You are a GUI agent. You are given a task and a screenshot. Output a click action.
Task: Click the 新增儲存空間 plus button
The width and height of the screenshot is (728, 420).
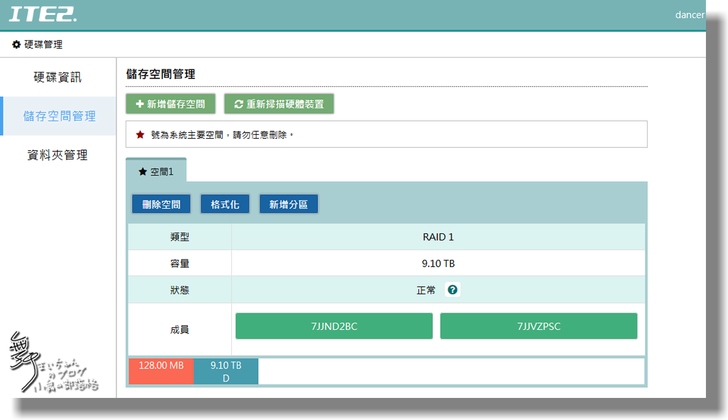(170, 103)
